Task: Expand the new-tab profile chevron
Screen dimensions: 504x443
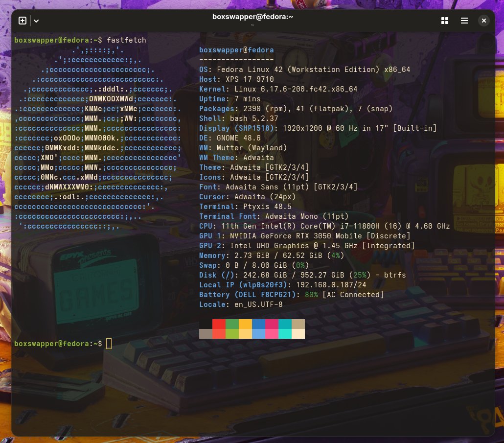Action: 36,21
